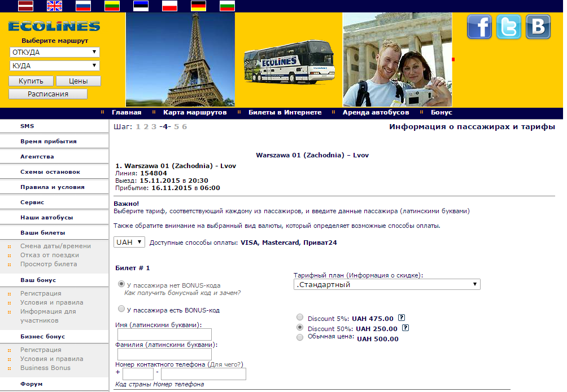Image resolution: width=567 pixels, height=392 pixels.
Task: Open the ОТКУДА departure dropdown
Action: pyautogui.click(x=55, y=52)
